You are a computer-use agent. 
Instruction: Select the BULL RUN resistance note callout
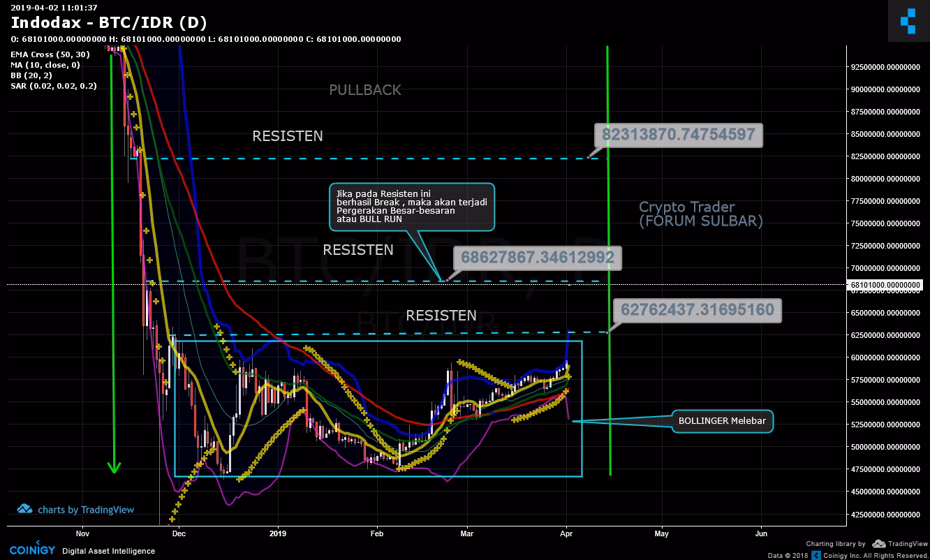coord(412,206)
